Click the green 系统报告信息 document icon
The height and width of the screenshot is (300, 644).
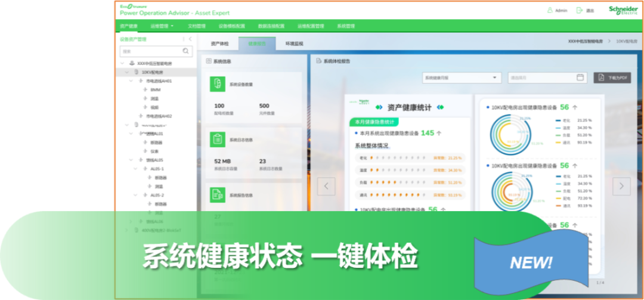218,195
